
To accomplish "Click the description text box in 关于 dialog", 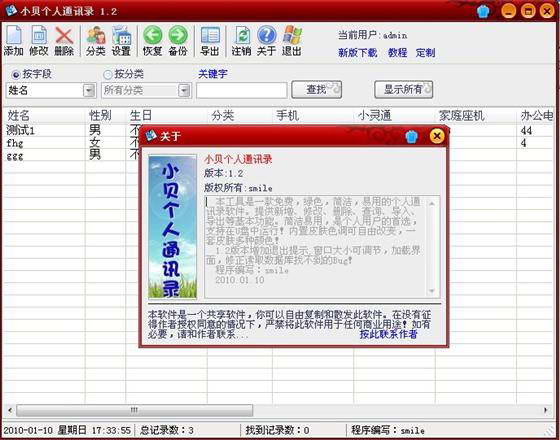I will [x=322, y=247].
